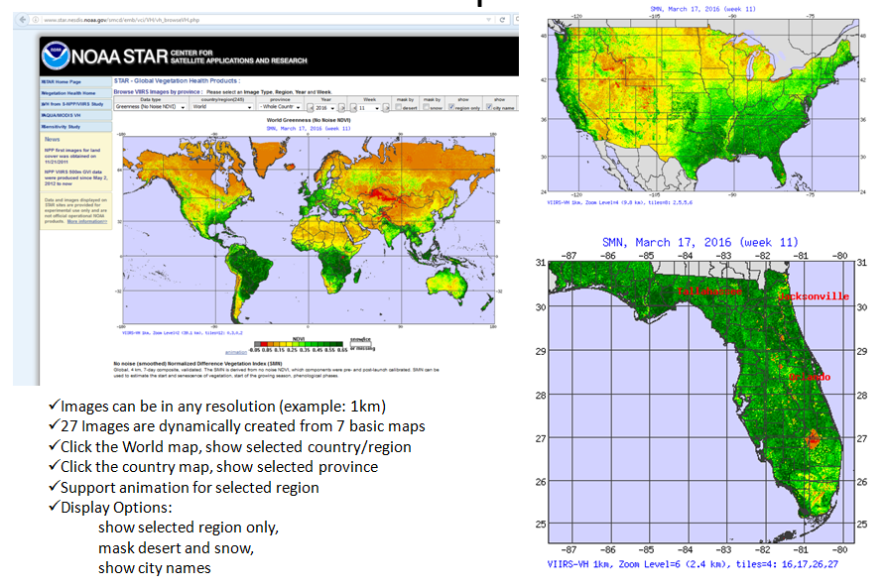Screen dimensions: 886x588
Task: Follow the More information link
Action: click(x=88, y=222)
